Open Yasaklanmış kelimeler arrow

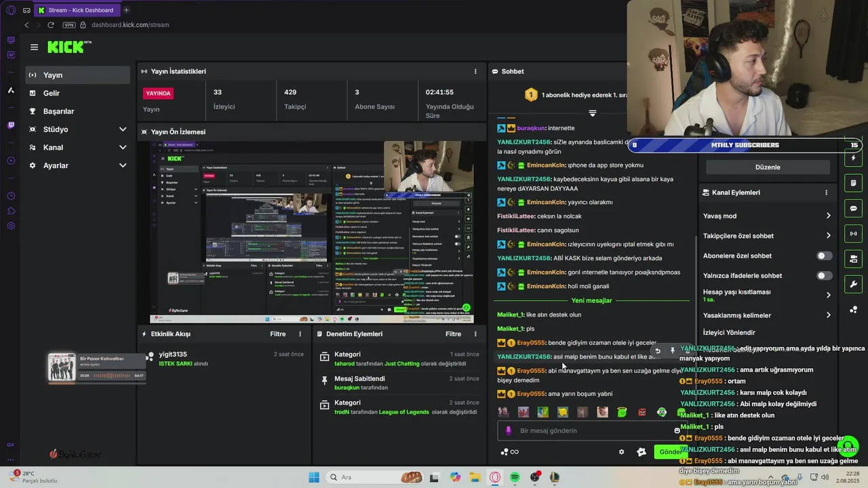pos(828,315)
